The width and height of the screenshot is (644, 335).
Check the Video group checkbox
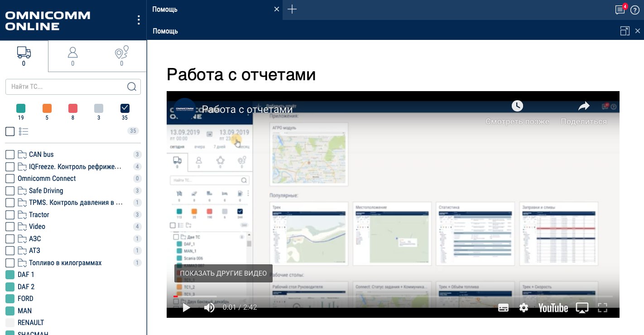coord(10,227)
